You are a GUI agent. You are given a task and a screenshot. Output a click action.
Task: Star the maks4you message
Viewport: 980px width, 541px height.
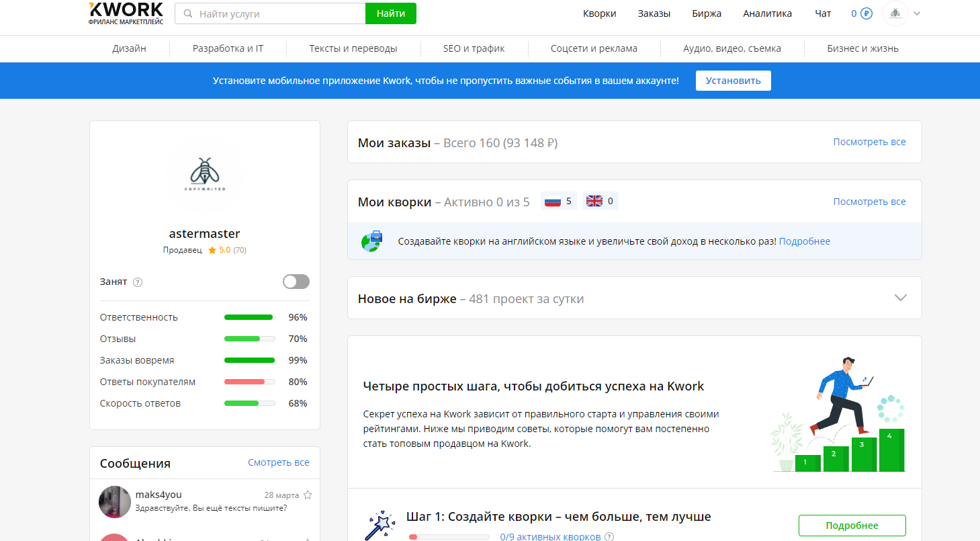pyautogui.click(x=308, y=495)
